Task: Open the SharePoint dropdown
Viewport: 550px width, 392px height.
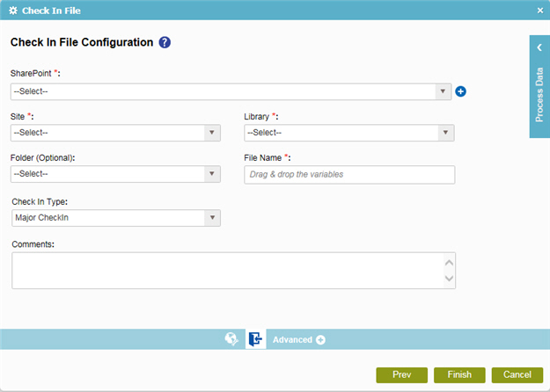Action: [231, 91]
